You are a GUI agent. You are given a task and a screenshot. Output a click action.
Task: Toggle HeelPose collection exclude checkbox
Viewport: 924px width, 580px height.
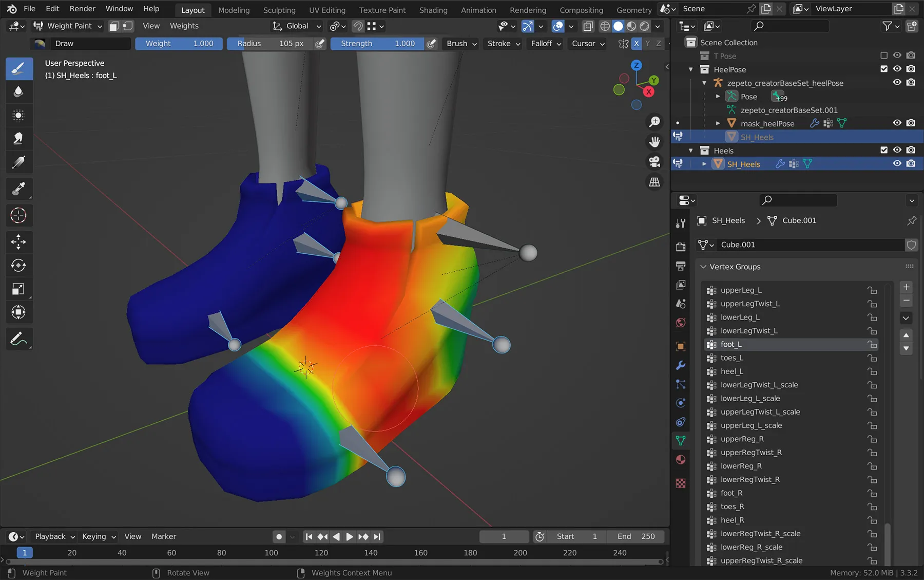tap(883, 69)
